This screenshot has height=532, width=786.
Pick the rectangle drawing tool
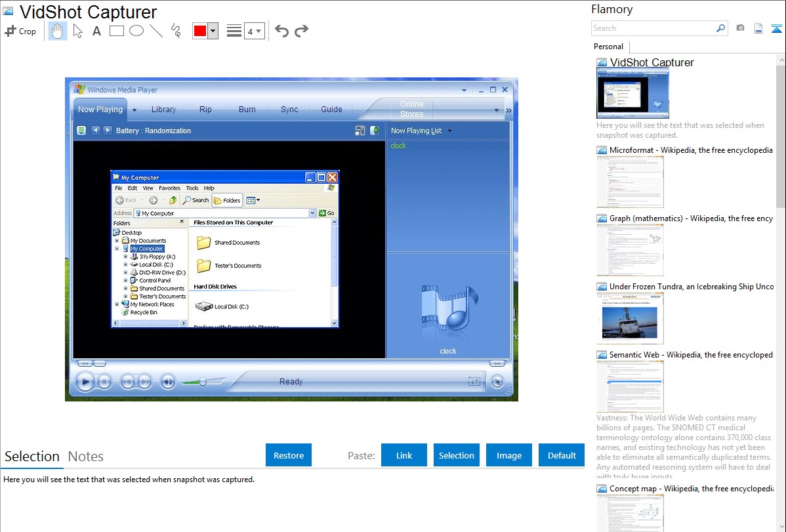coord(116,31)
